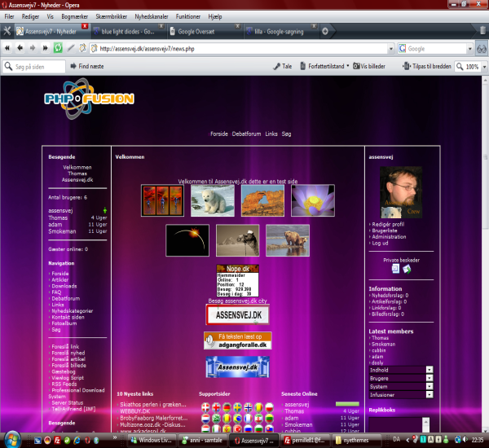Open the polar bear cub thumbnail
Screen dimensions: 489x448
(x=213, y=200)
